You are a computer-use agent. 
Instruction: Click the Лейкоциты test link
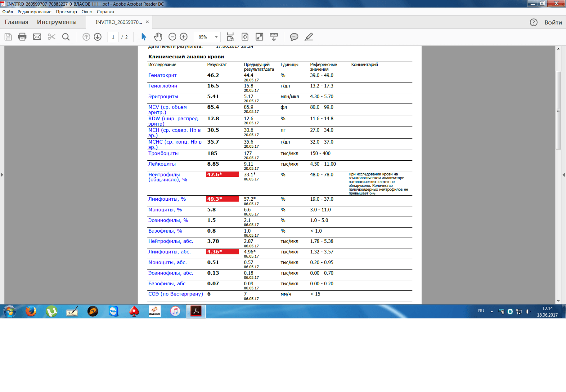point(162,164)
